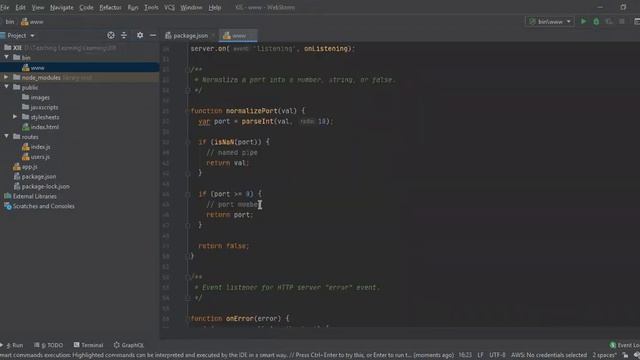Open the bin/www run configuration dropdown

(549, 21)
